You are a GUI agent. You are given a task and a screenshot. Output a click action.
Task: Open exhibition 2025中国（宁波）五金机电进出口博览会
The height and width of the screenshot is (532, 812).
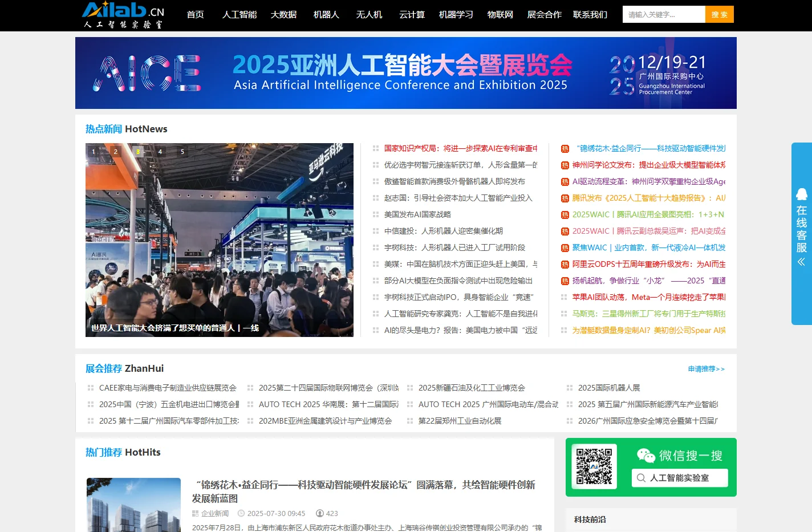169,404
